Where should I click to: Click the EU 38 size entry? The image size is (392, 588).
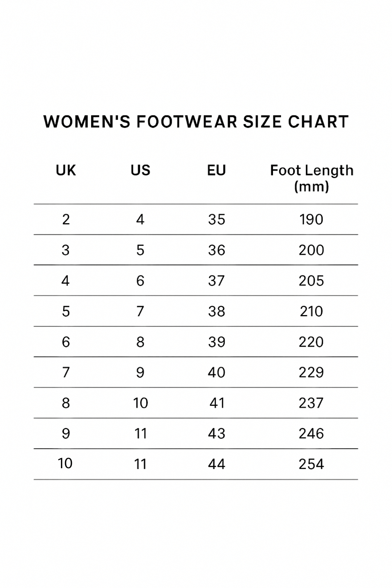pos(216,311)
